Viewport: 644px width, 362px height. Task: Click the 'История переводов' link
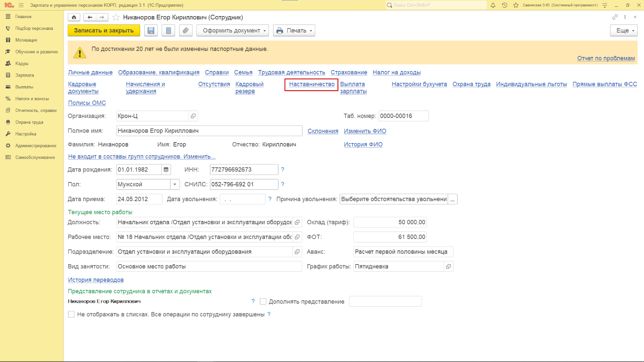(96, 280)
